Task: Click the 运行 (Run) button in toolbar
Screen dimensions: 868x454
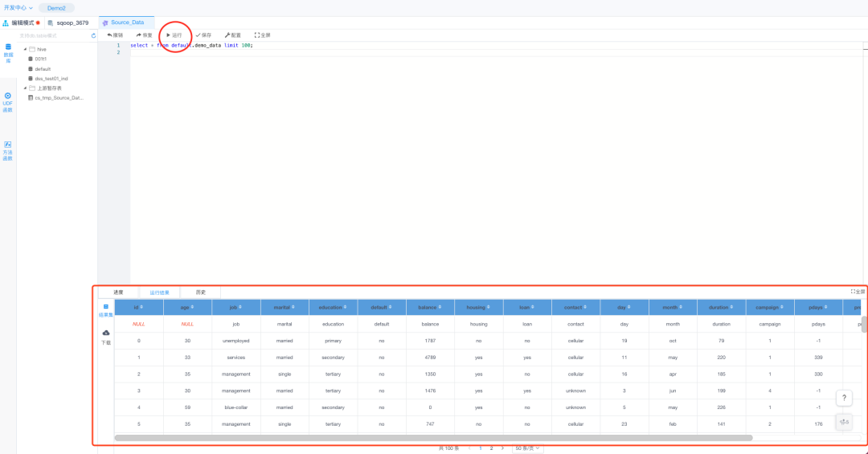Action: tap(174, 35)
